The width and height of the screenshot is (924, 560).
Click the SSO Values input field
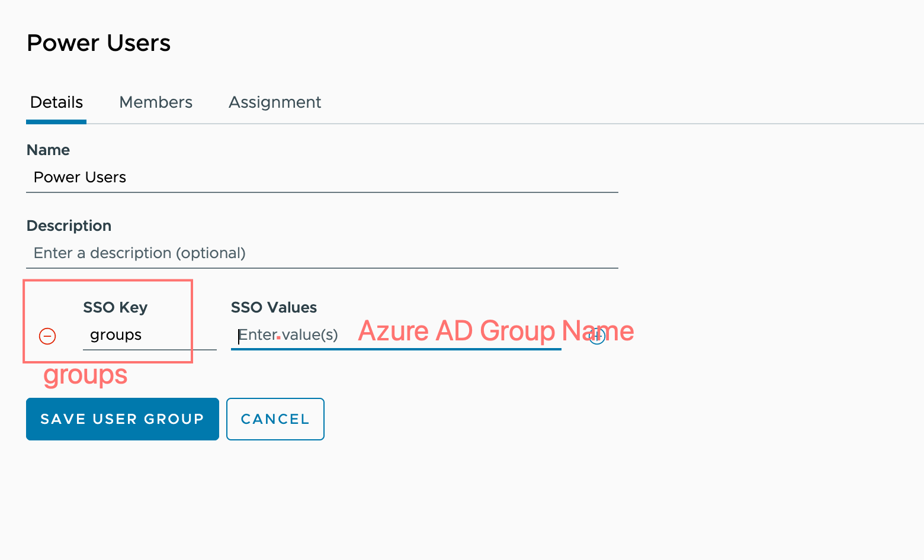click(396, 335)
